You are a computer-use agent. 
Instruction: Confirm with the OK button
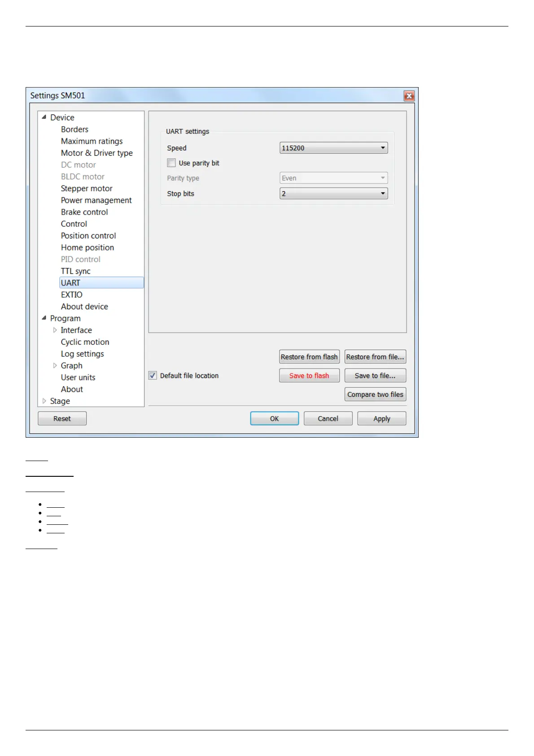point(274,418)
